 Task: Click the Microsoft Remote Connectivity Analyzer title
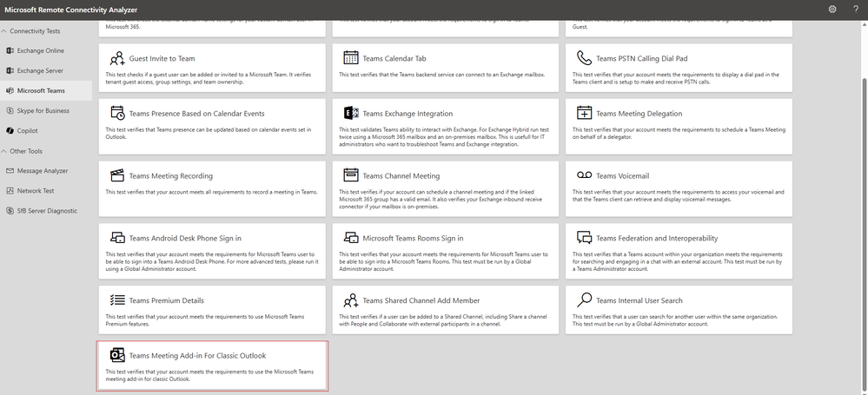71,10
